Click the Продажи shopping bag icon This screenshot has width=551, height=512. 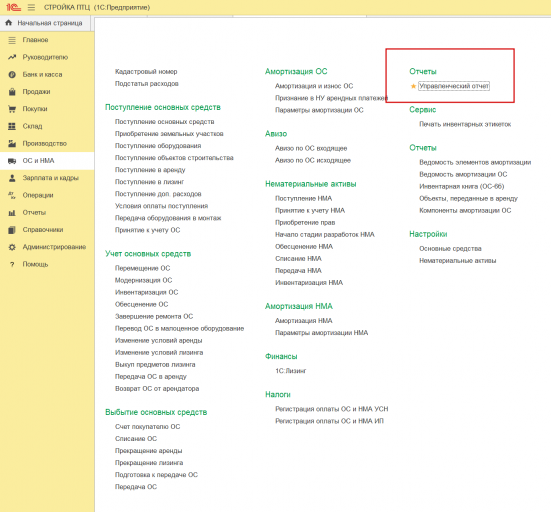tap(12, 92)
